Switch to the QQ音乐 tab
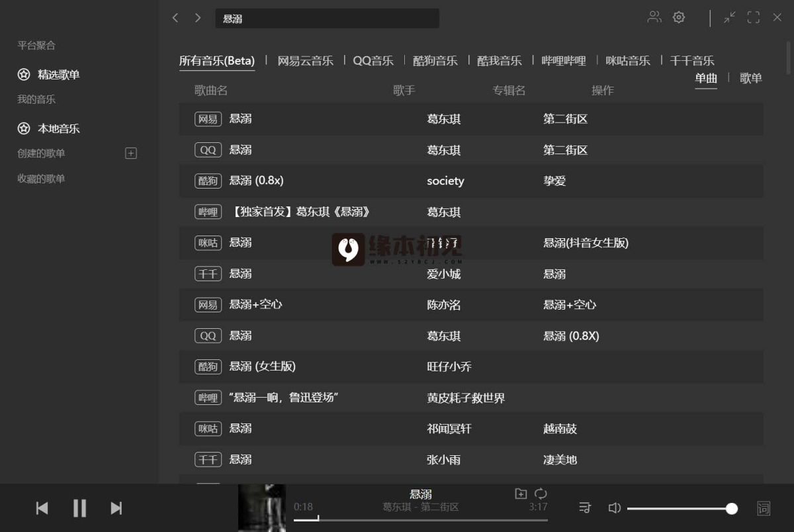 click(x=373, y=61)
